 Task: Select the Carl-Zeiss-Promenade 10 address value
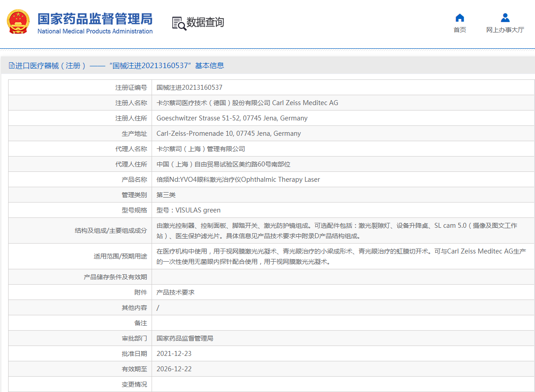(229, 134)
